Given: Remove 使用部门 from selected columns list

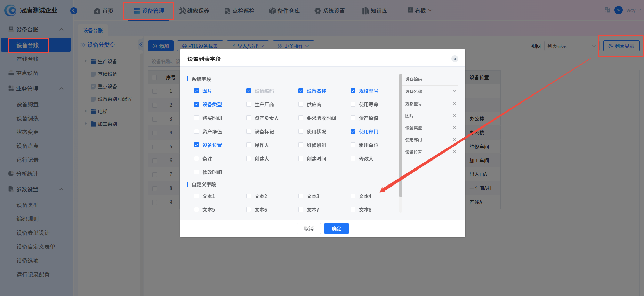Looking at the screenshot, I should click(x=454, y=140).
